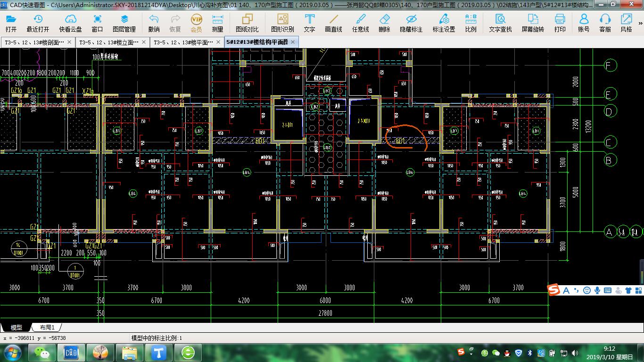Open the Windows Start menu

coord(13,353)
